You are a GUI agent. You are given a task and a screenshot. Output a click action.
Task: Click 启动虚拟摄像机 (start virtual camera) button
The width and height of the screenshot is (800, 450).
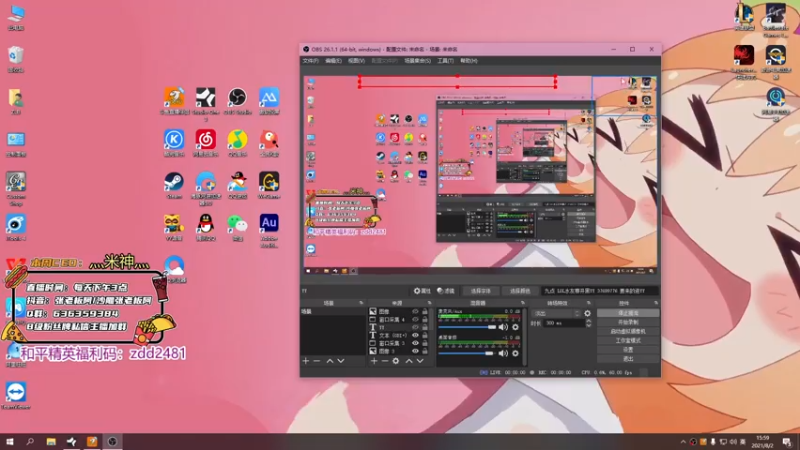click(x=628, y=332)
